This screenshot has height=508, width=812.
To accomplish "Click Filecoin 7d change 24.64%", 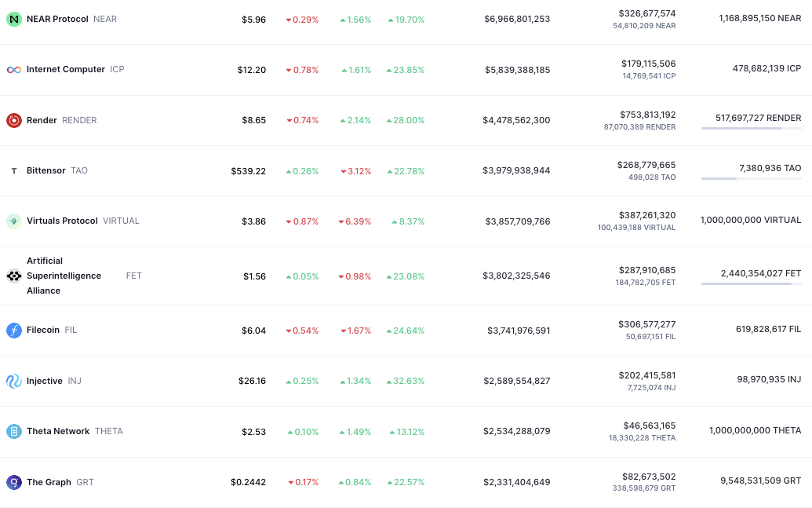I will coord(406,331).
